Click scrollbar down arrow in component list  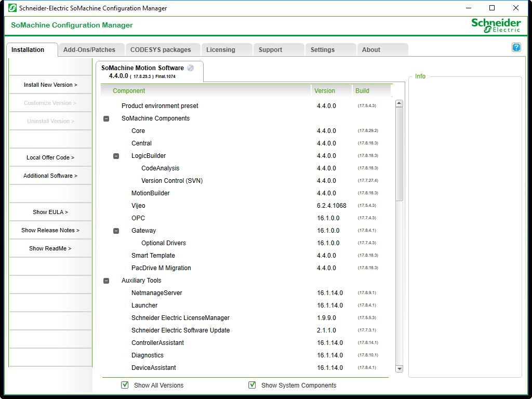400,369
